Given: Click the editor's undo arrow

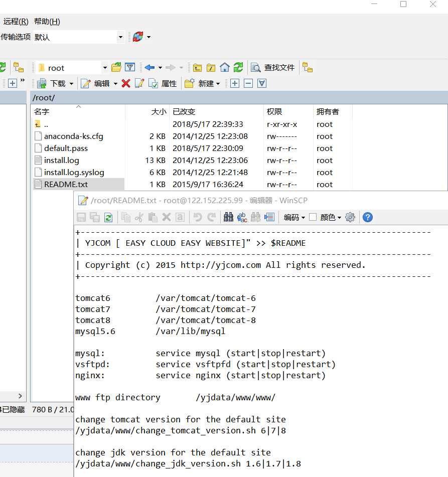Looking at the screenshot, I should (x=198, y=217).
